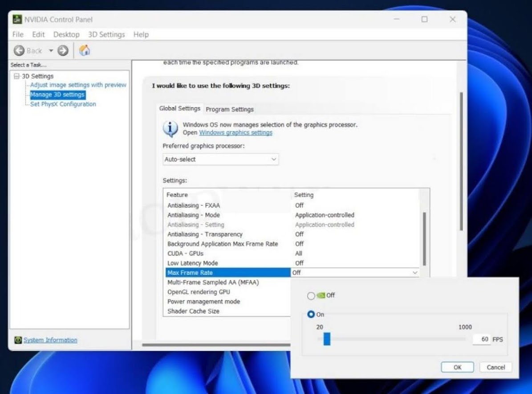Image resolution: width=532 pixels, height=394 pixels.
Task: Open the System Information link
Action: [x=50, y=340]
